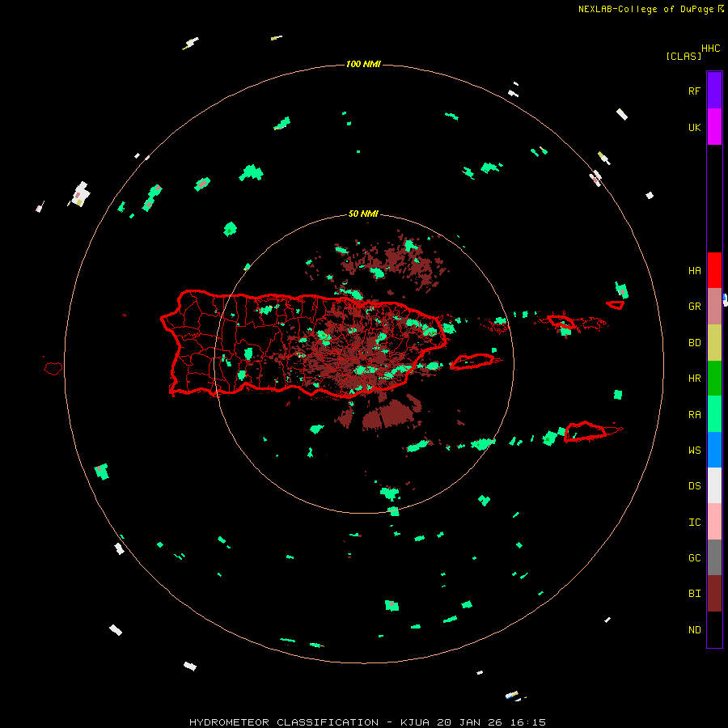Click the RA legend label
The image size is (728, 728).
click(694, 415)
